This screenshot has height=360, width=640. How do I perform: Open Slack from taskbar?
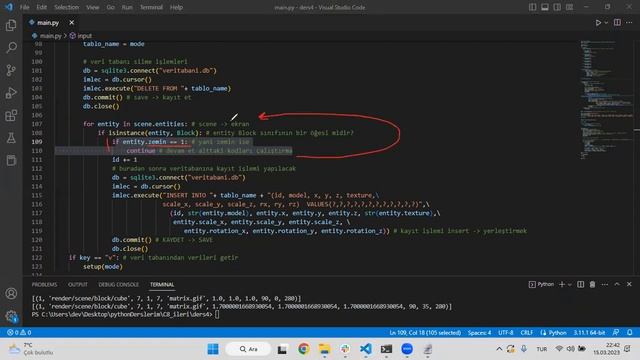[345, 349]
